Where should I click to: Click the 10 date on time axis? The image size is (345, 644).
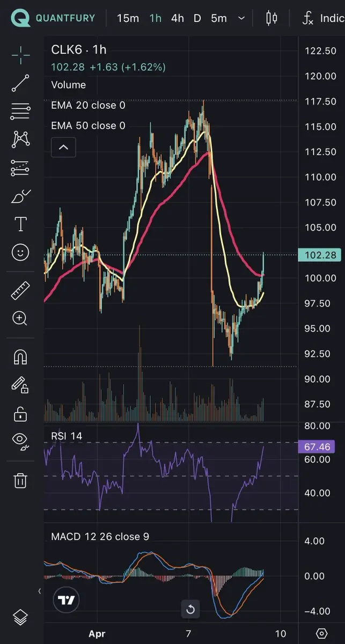[x=280, y=634]
